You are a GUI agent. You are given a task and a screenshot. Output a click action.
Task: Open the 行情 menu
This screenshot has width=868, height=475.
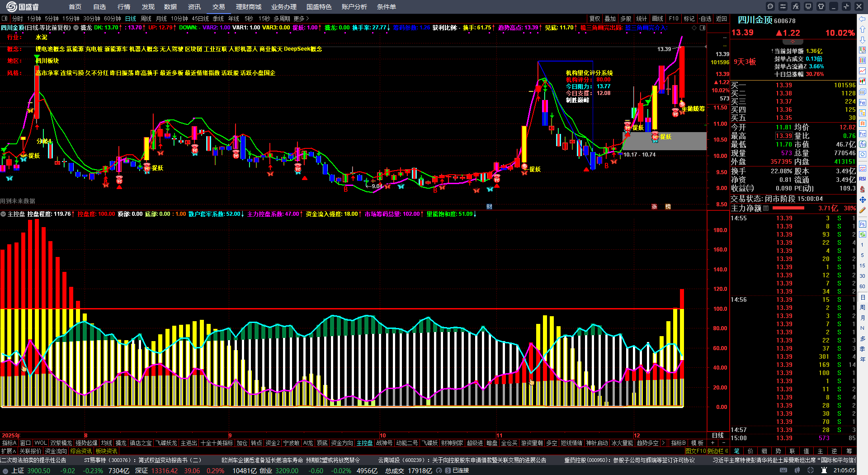(x=124, y=7)
